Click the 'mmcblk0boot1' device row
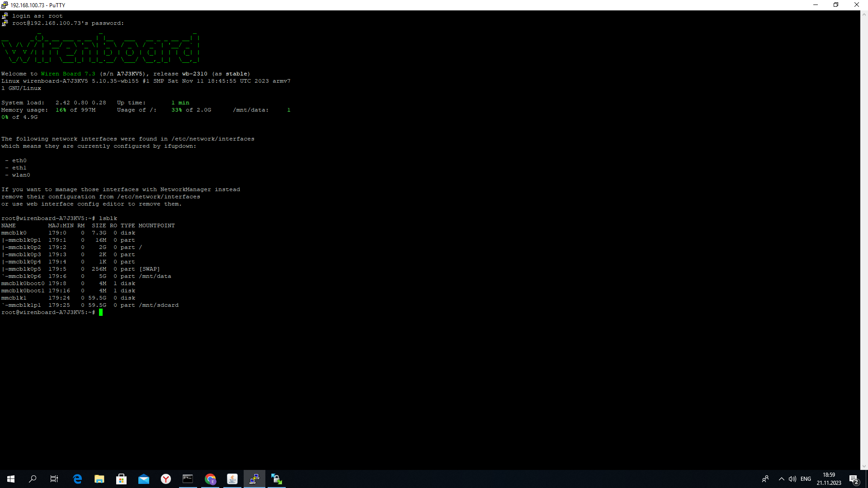This screenshot has height=488, width=868. tap(68, 291)
